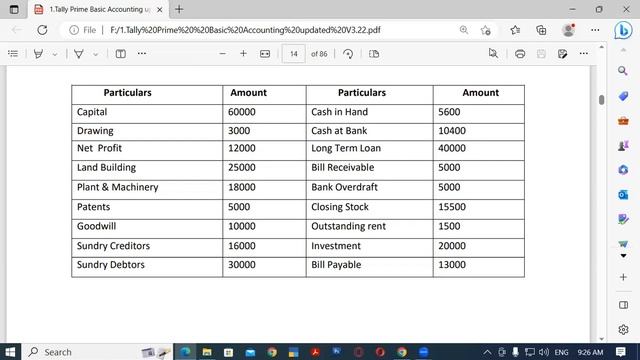Zoom in the PDF with plus button
The width and height of the screenshot is (640, 360).
click(243, 53)
